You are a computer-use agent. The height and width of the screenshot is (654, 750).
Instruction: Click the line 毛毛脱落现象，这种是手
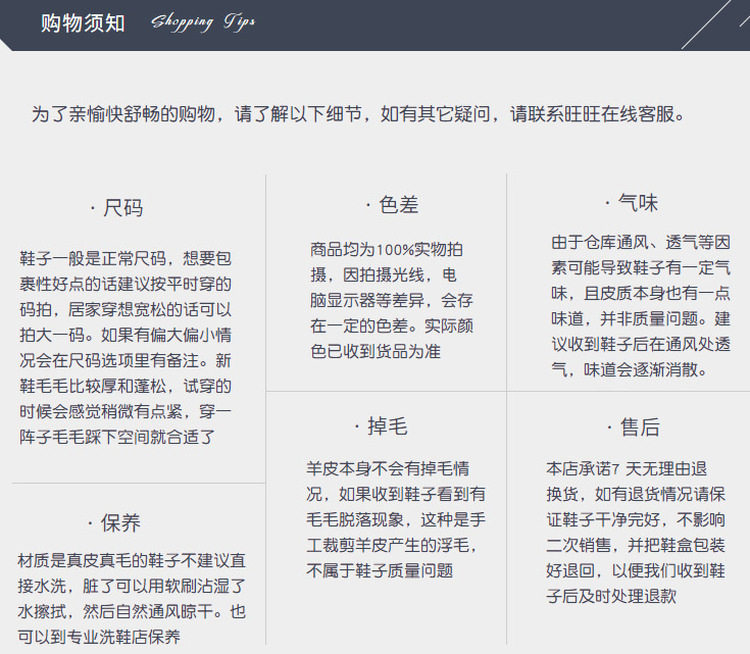[x=396, y=519]
